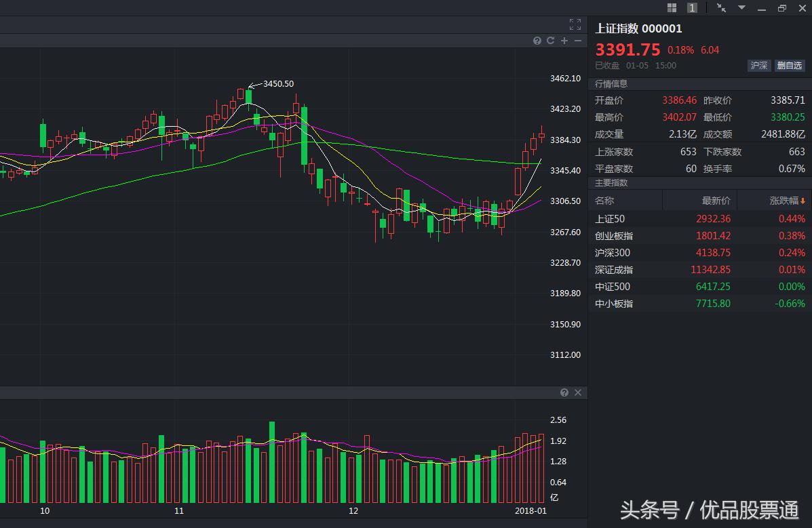Screen dimensions: 812x528
Task: Open the chart help icon
Action: pos(537,41)
